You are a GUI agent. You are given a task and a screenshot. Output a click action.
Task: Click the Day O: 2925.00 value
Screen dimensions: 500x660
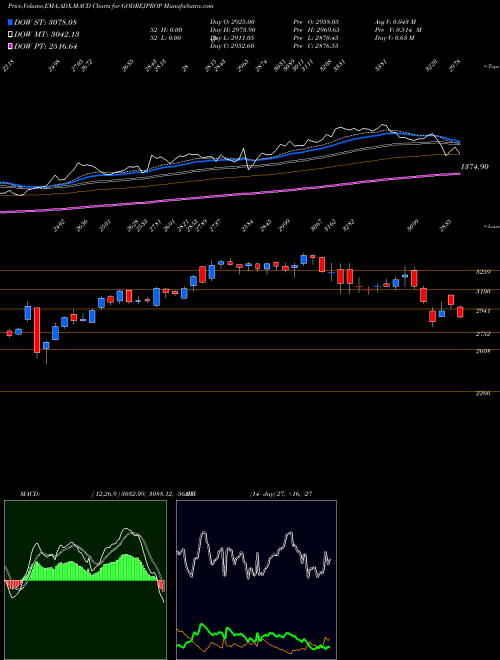[232, 22]
